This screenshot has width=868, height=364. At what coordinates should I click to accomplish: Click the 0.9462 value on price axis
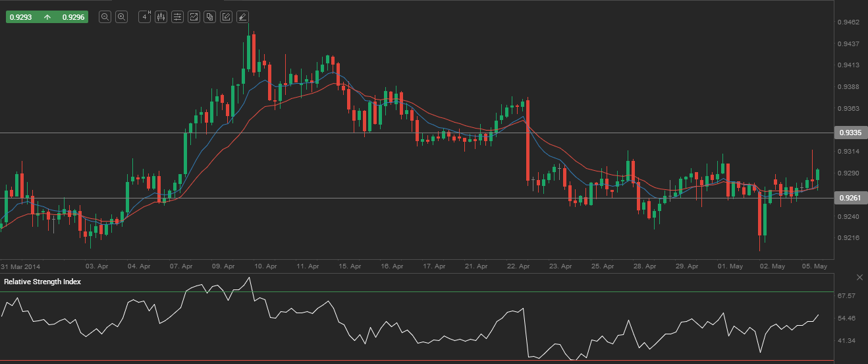(848, 22)
